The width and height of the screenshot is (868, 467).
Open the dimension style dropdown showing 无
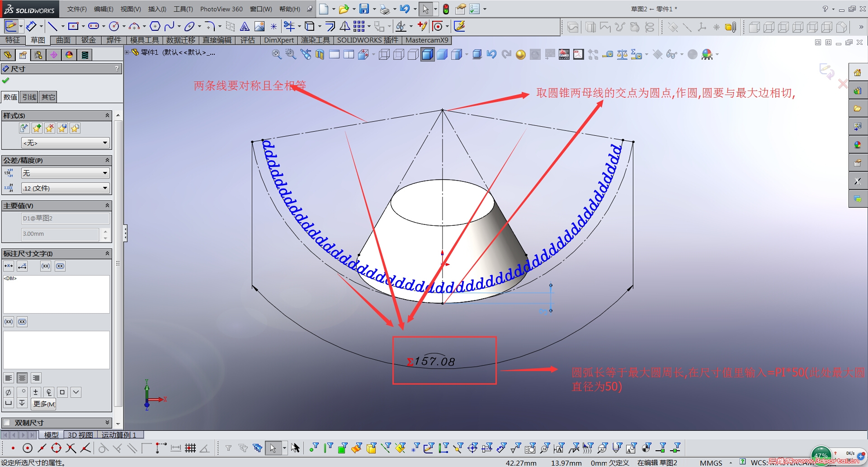[x=65, y=143]
